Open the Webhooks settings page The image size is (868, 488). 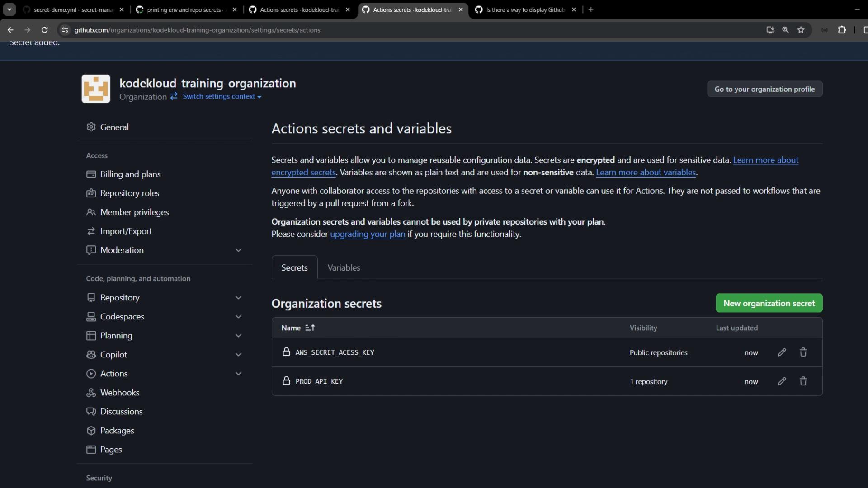(x=120, y=393)
